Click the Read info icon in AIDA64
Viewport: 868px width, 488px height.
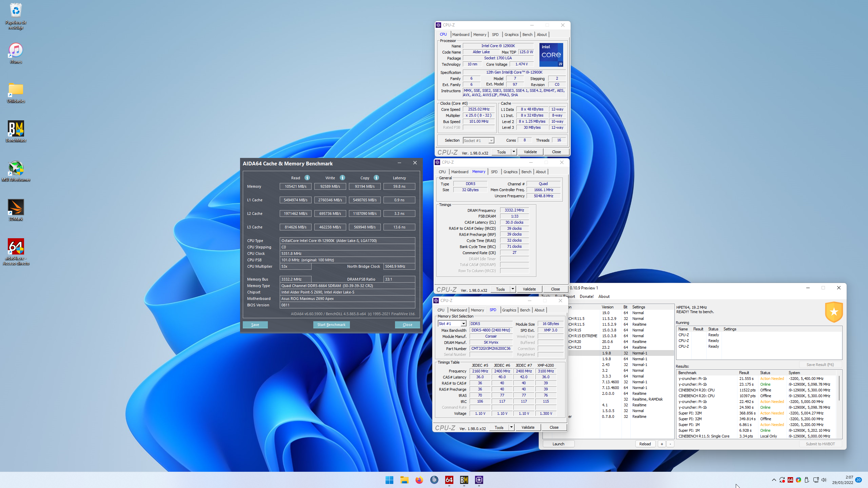307,178
